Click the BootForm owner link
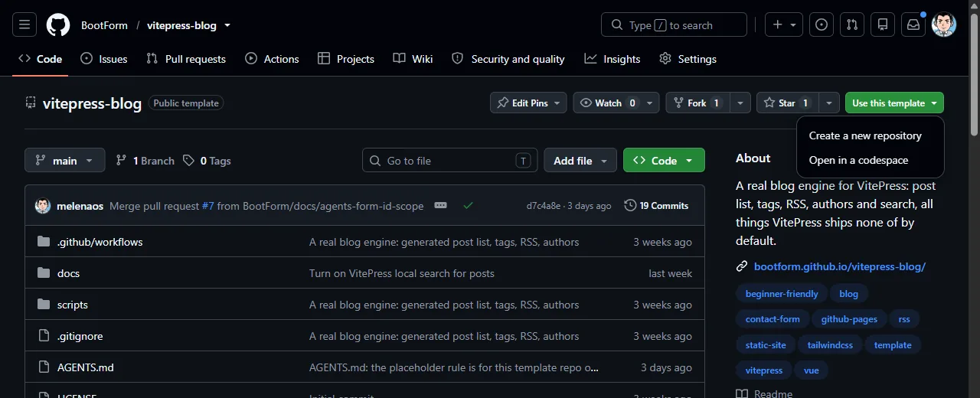Viewport: 980px width, 398px height. (x=104, y=25)
